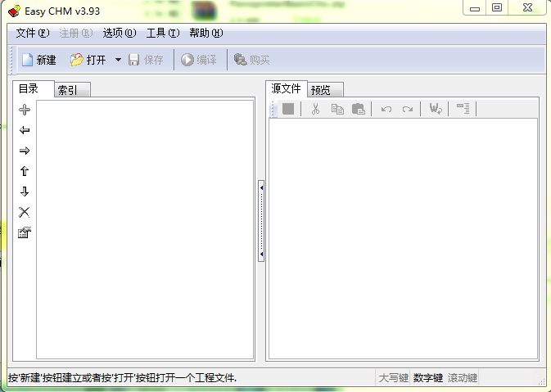Click inside the empty contents tree area
Image resolution: width=551 pixels, height=392 pixels.
click(x=145, y=229)
